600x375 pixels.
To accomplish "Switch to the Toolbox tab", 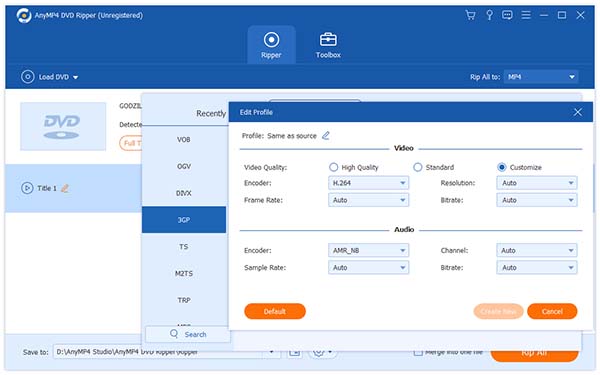I will [328, 45].
